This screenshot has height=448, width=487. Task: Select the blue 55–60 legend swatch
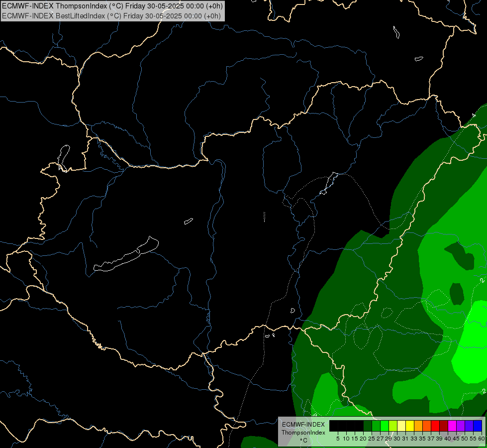[x=478, y=426]
